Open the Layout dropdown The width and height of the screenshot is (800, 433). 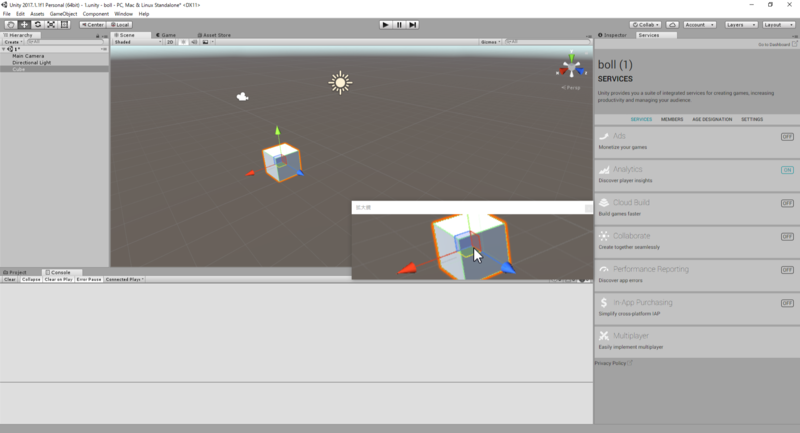pos(779,24)
